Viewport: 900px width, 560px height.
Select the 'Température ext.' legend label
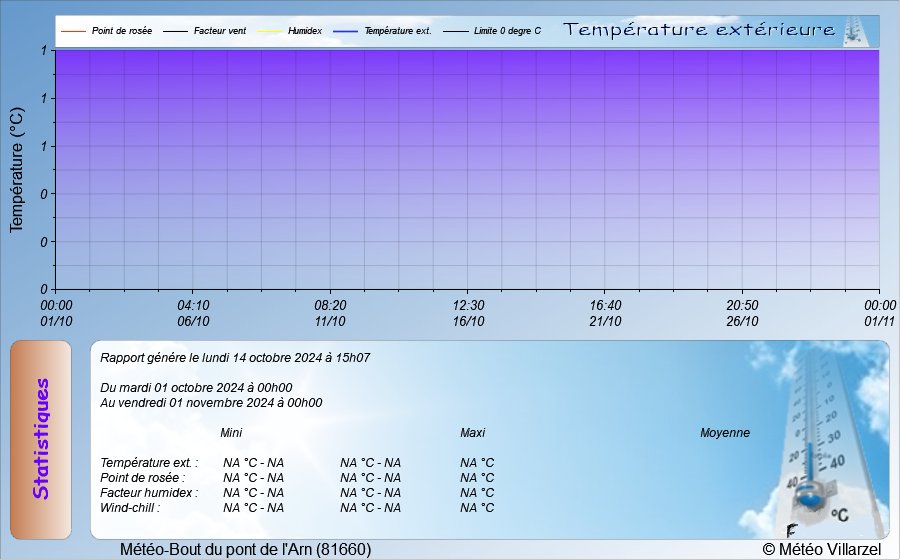398,31
